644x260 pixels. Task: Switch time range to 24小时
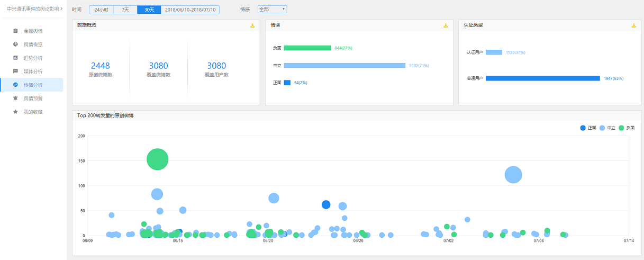pos(101,10)
